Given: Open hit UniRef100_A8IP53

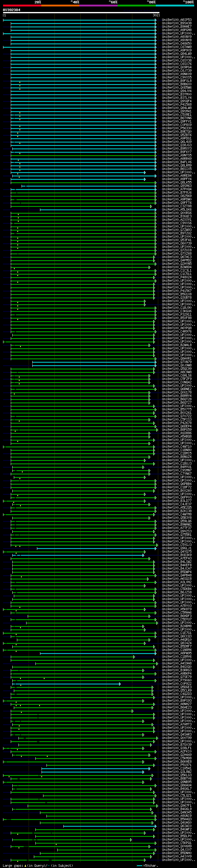Looking at the screenshot, I should (x=177, y=20).
